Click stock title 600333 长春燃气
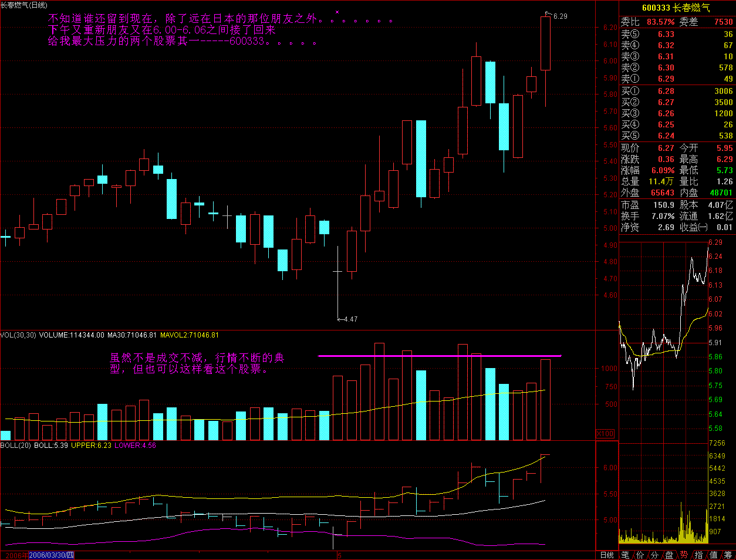 tap(676, 8)
